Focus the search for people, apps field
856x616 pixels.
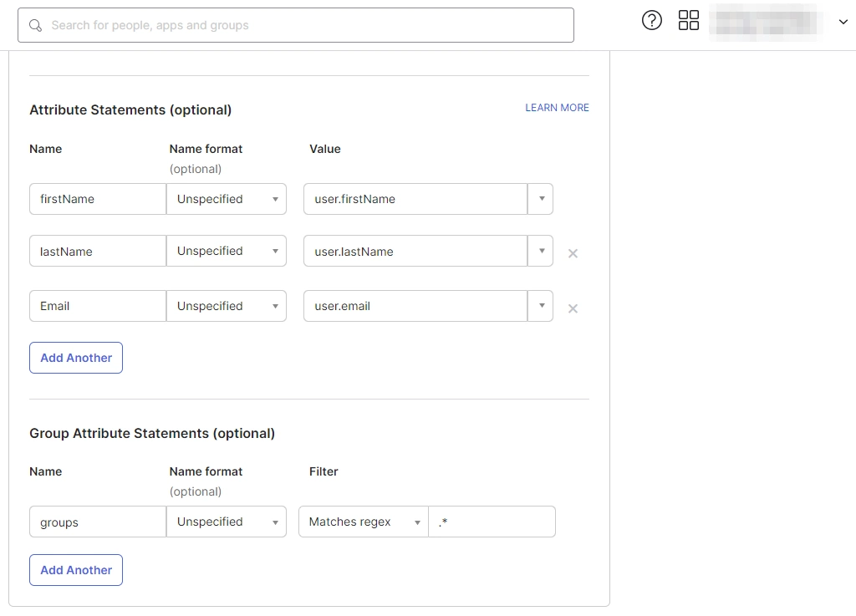296,25
